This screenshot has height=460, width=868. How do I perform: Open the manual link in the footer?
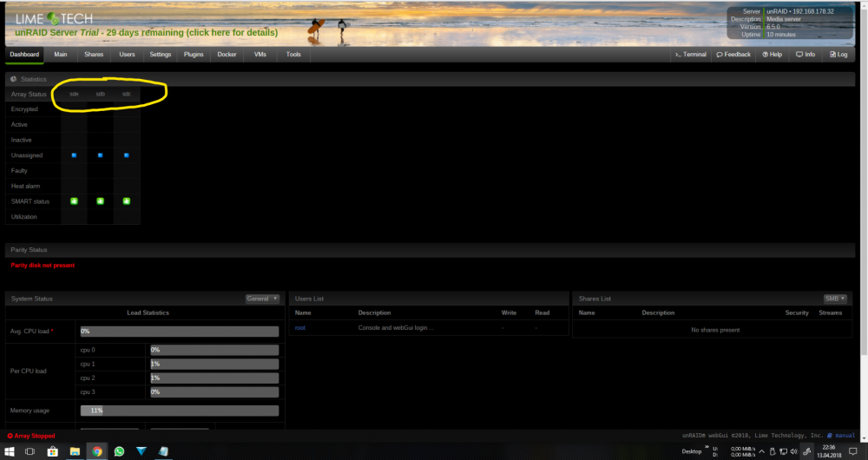click(841, 436)
